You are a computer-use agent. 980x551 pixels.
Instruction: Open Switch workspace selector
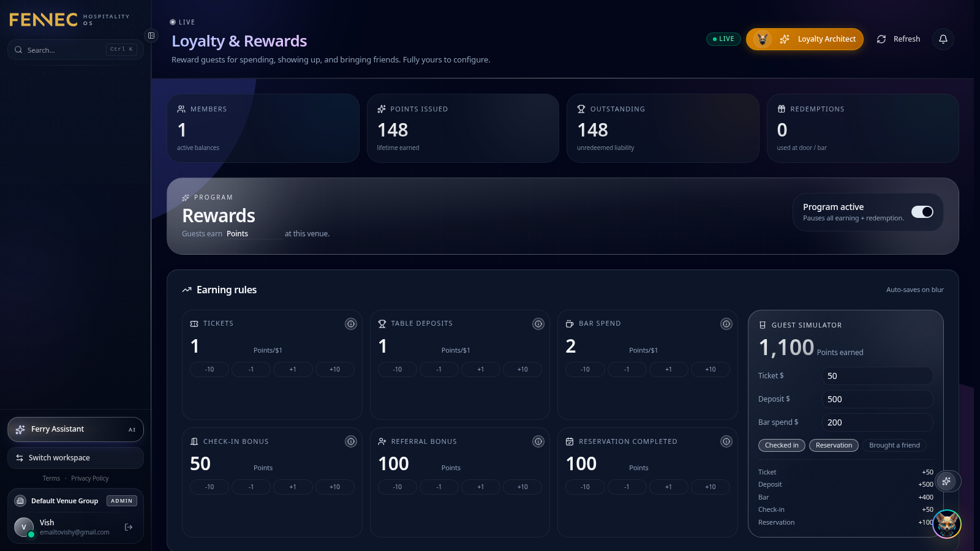(x=75, y=458)
